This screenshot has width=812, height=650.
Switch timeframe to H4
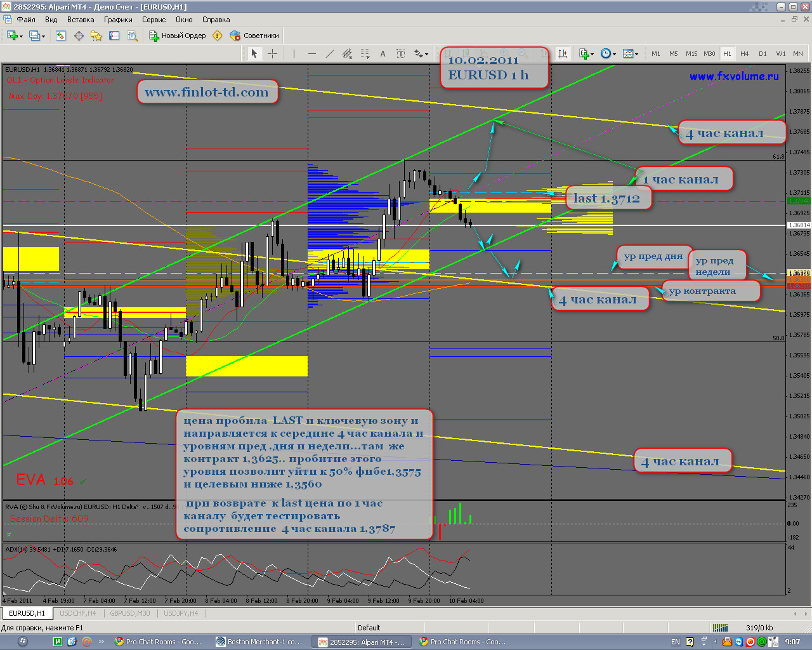(x=745, y=54)
